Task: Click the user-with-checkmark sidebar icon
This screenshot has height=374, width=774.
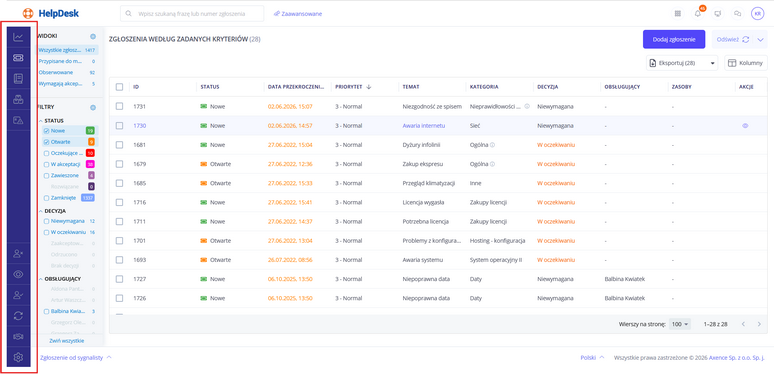Action: click(18, 295)
